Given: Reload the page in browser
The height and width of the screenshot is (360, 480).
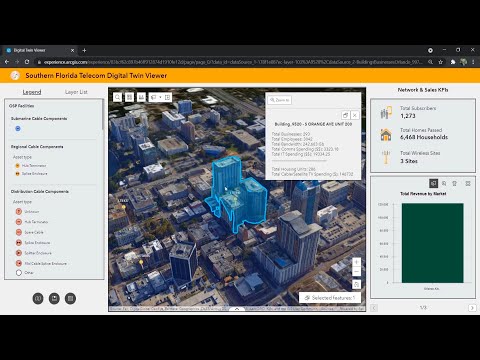Looking at the screenshot, I should tap(27, 62).
